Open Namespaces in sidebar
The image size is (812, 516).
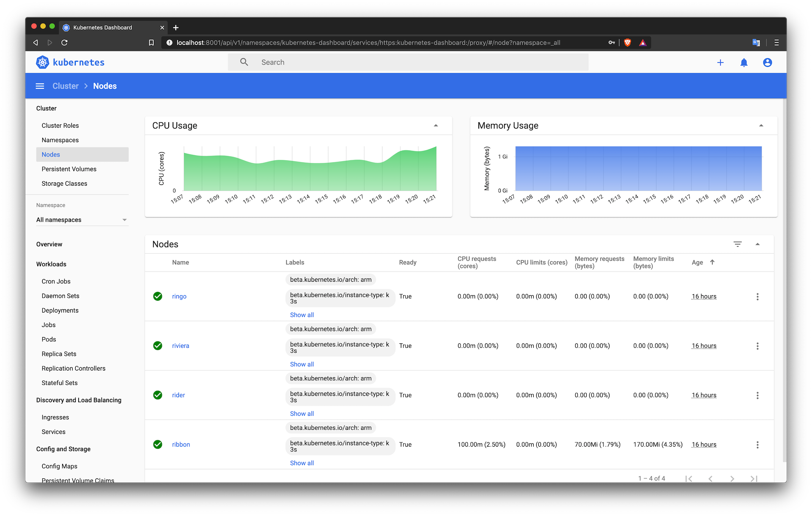click(x=60, y=140)
